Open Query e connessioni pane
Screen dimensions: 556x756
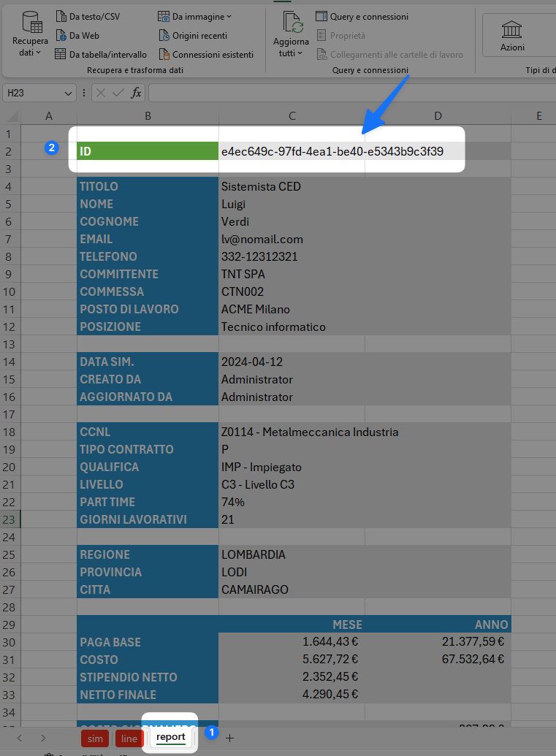362,16
